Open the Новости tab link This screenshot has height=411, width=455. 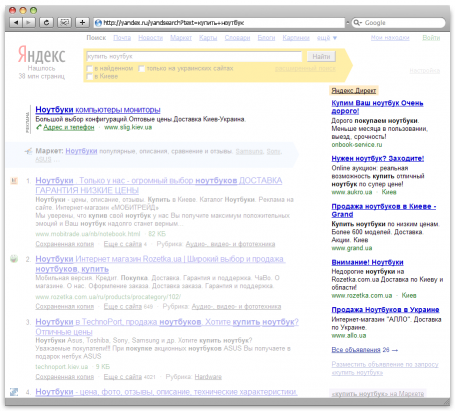(x=150, y=38)
